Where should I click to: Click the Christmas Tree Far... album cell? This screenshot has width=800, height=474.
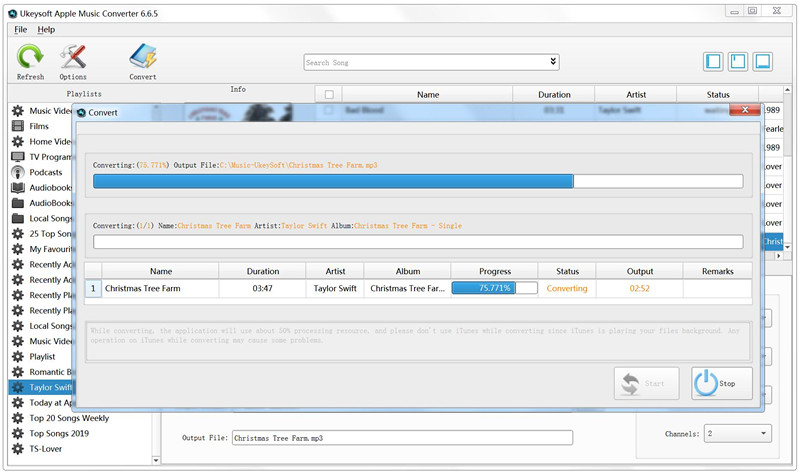(x=407, y=288)
